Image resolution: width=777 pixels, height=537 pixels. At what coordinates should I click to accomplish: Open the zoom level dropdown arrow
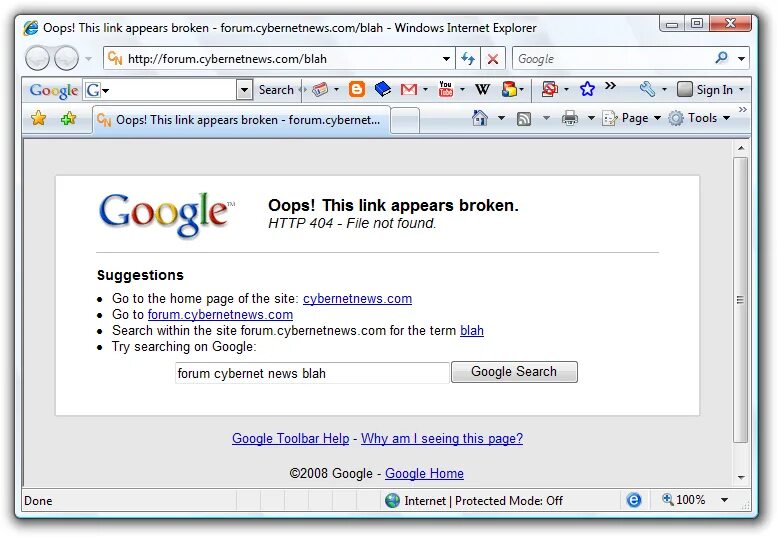(724, 500)
